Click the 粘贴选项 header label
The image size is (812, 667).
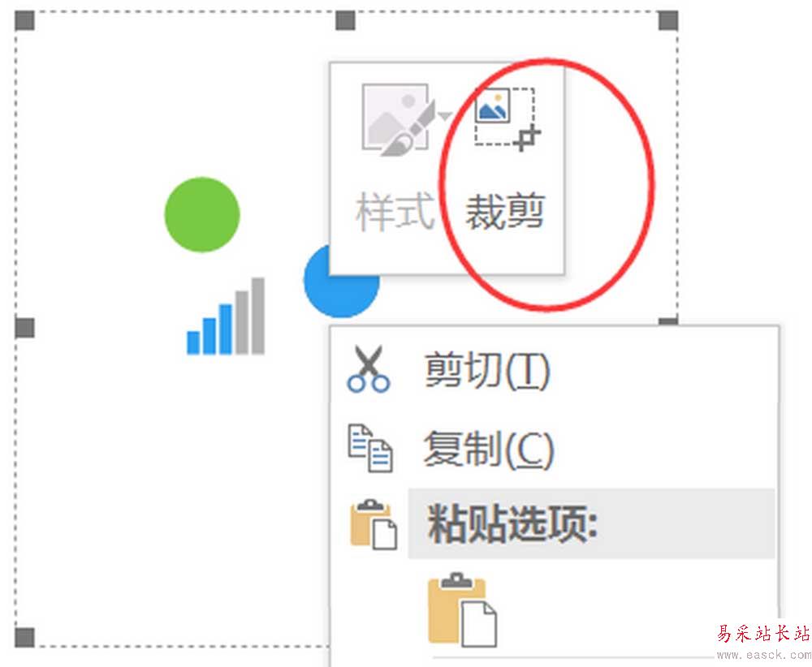click(x=512, y=523)
